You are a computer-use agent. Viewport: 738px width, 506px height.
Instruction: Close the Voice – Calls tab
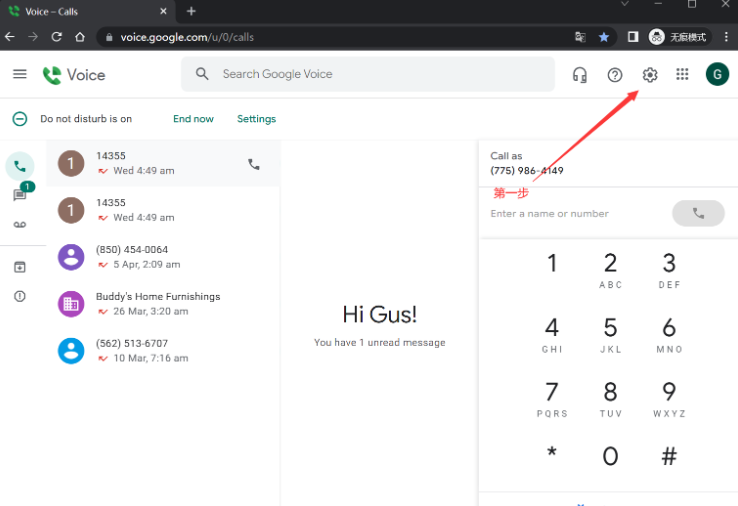coord(163,11)
